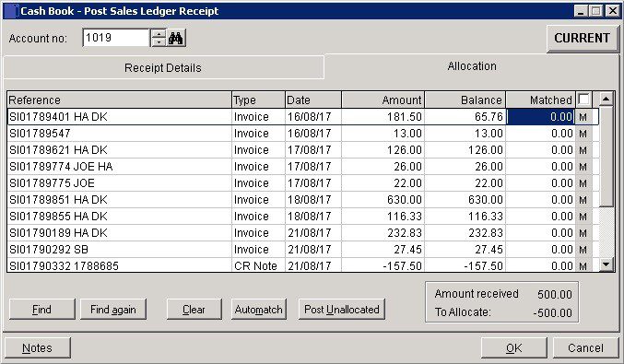Viewport: 624px width, 364px height.
Task: Switch to Receipt Details tab
Action: (x=163, y=67)
